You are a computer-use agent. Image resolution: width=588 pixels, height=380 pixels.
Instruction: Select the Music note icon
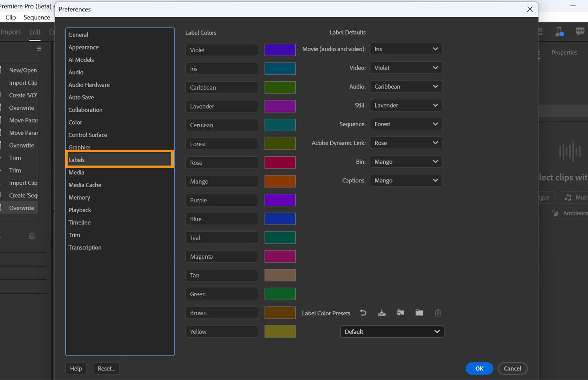point(567,197)
